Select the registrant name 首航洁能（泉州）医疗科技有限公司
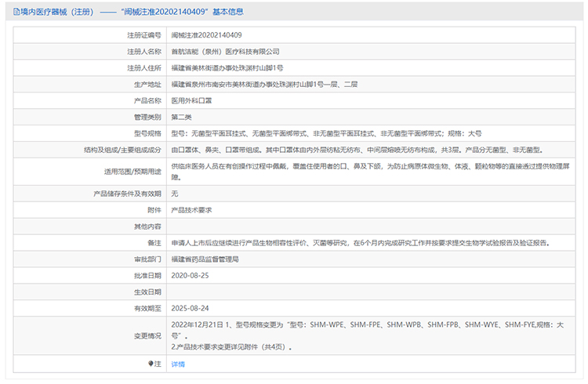 (225, 52)
